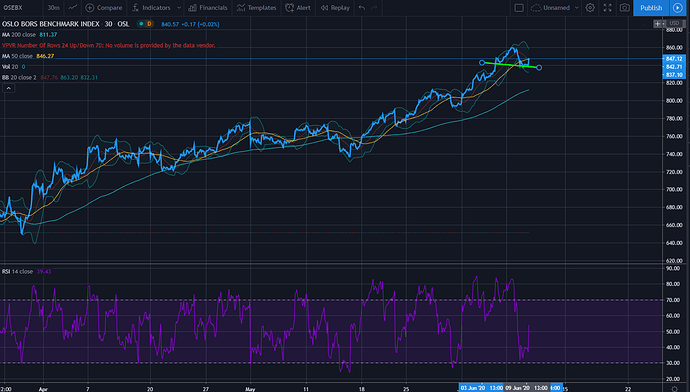
Task: Click OSLO BORS BENCHMARK INDEX title
Action: coord(51,24)
